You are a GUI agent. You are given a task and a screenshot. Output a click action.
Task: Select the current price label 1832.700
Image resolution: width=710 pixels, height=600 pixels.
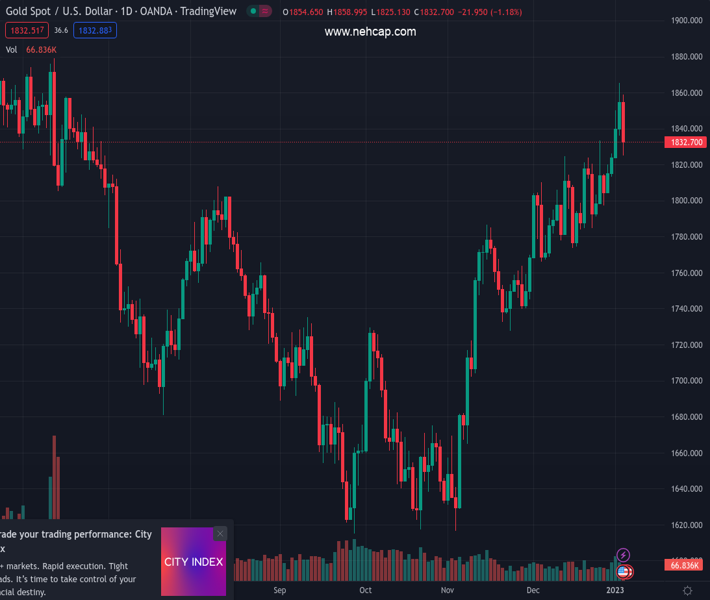pos(686,143)
